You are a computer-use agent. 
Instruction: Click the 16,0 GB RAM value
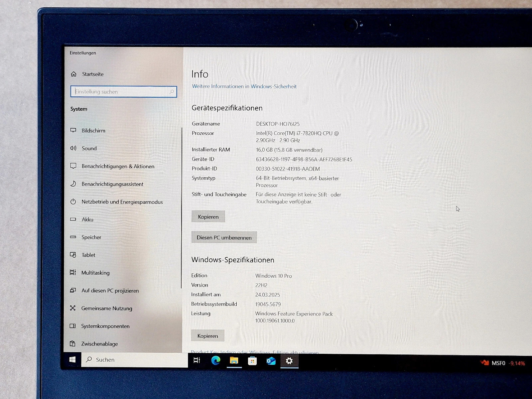click(289, 150)
